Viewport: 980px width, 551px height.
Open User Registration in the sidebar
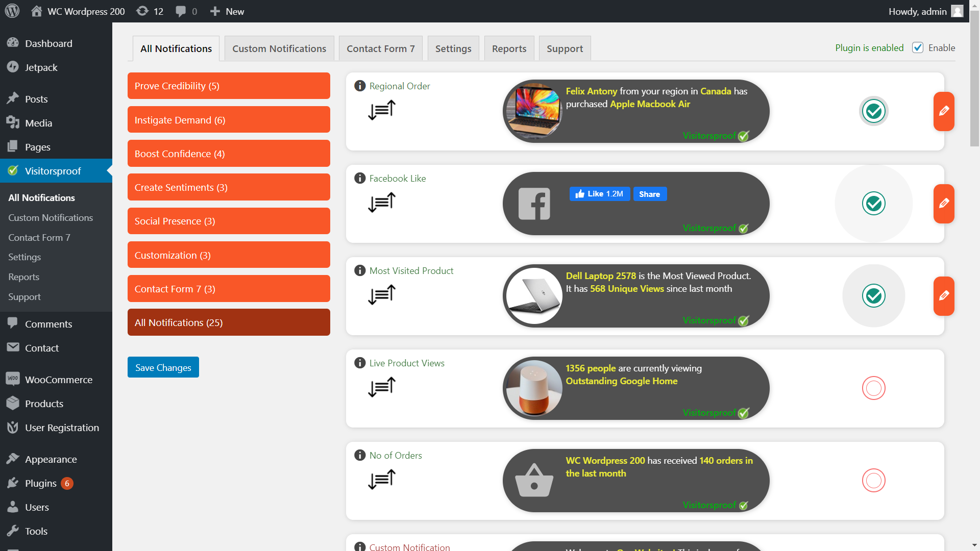pyautogui.click(x=56, y=428)
